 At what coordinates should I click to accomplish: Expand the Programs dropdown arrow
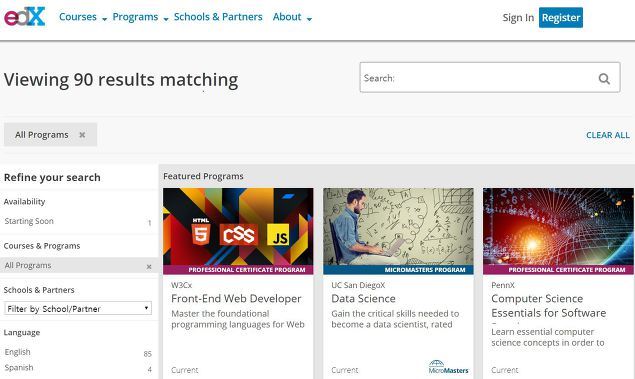point(166,19)
